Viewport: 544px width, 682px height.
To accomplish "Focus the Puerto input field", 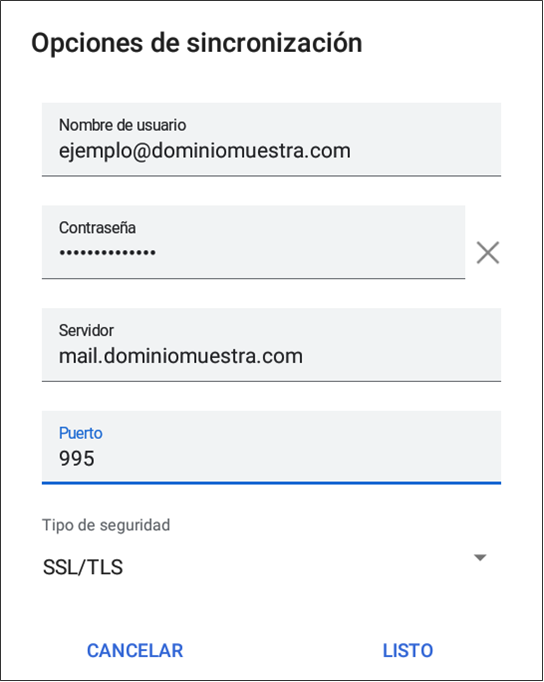I will click(x=271, y=447).
